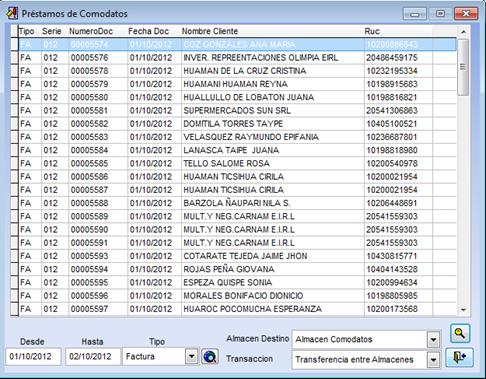
Task: Minimize the Préstamos de Comodatos window
Action: click(415, 14)
